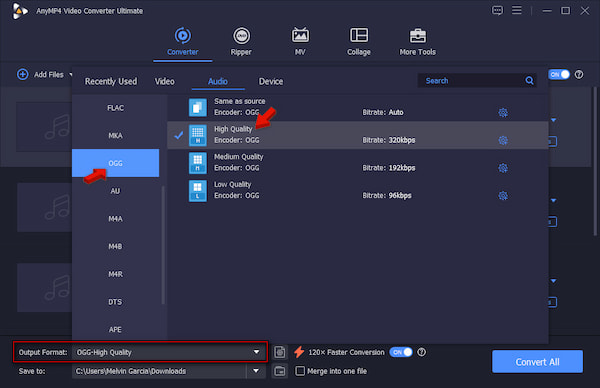
Task: Expand the Add Files dropdown arrow
Action: pyautogui.click(x=70, y=74)
